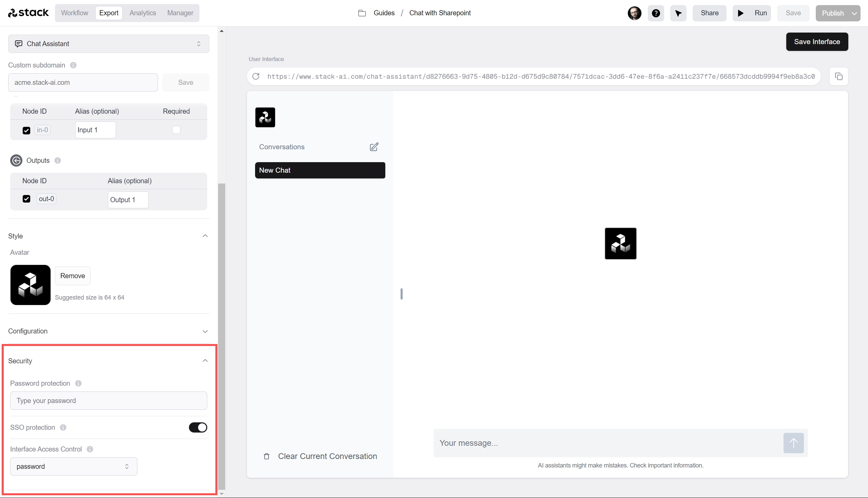Expand the Configuration section chevron
Image resolution: width=868 pixels, height=498 pixels.
[205, 331]
